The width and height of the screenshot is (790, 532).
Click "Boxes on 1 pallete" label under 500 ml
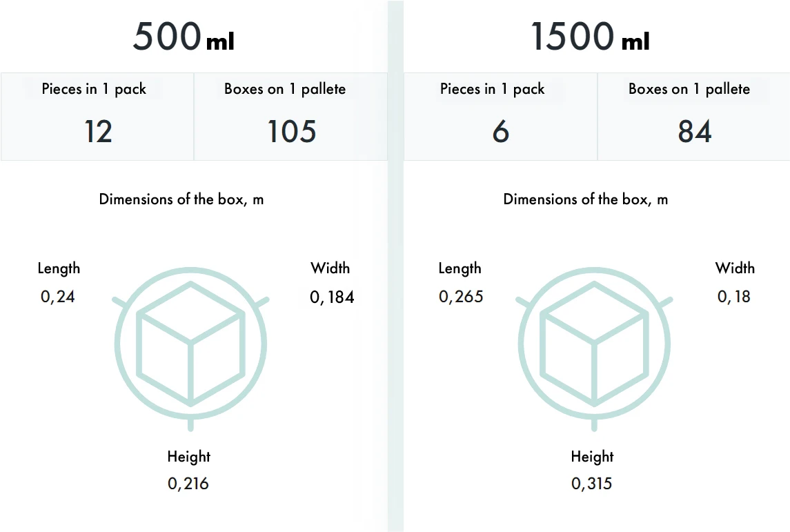click(x=285, y=89)
